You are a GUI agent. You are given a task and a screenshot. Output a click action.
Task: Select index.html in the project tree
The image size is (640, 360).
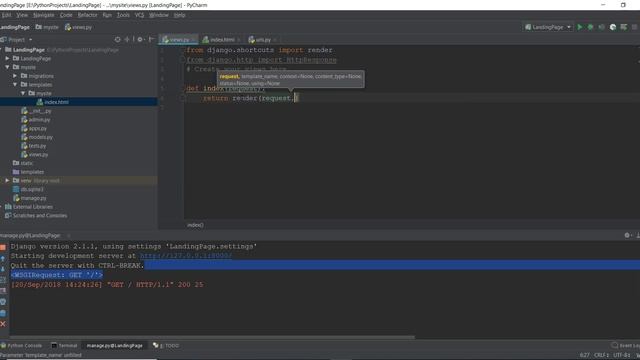56,102
